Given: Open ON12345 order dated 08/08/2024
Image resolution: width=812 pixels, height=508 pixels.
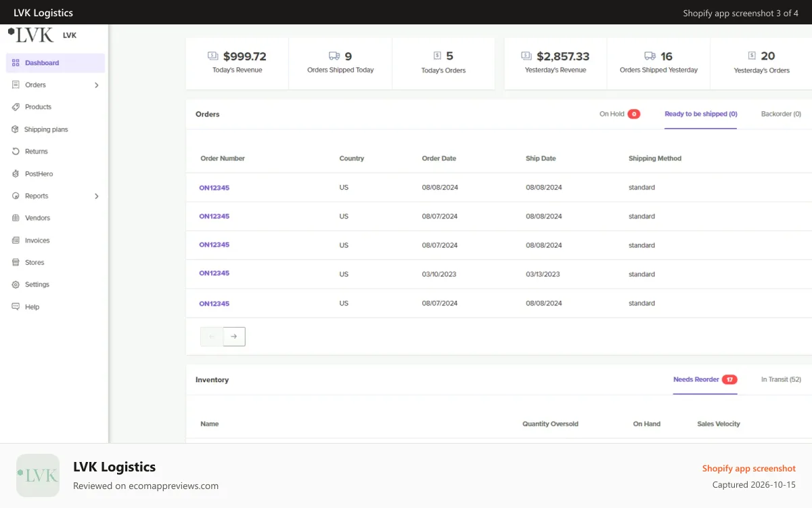Looking at the screenshot, I should coord(214,188).
